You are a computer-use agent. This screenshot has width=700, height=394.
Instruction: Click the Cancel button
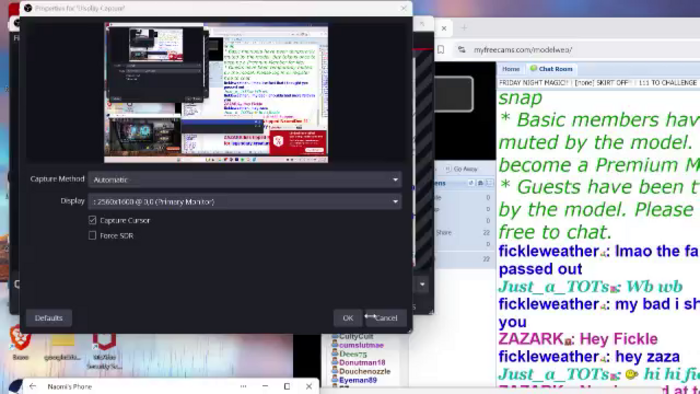[386, 318]
